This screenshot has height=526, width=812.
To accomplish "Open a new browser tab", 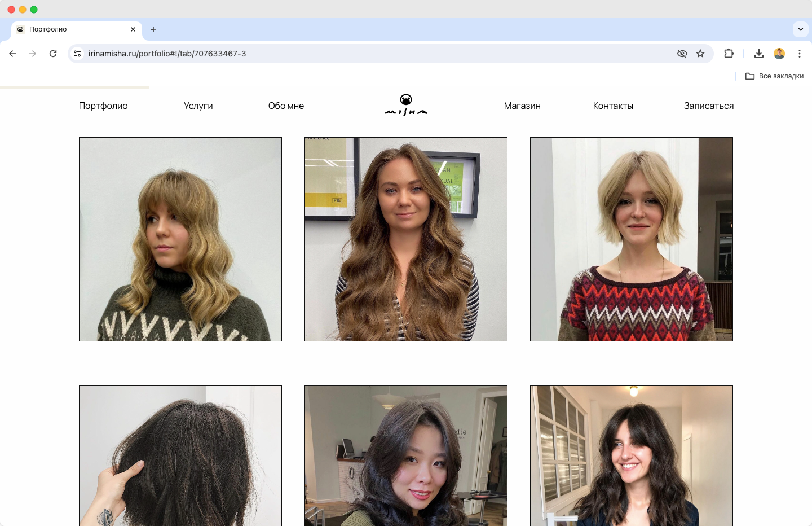I will pyautogui.click(x=153, y=29).
